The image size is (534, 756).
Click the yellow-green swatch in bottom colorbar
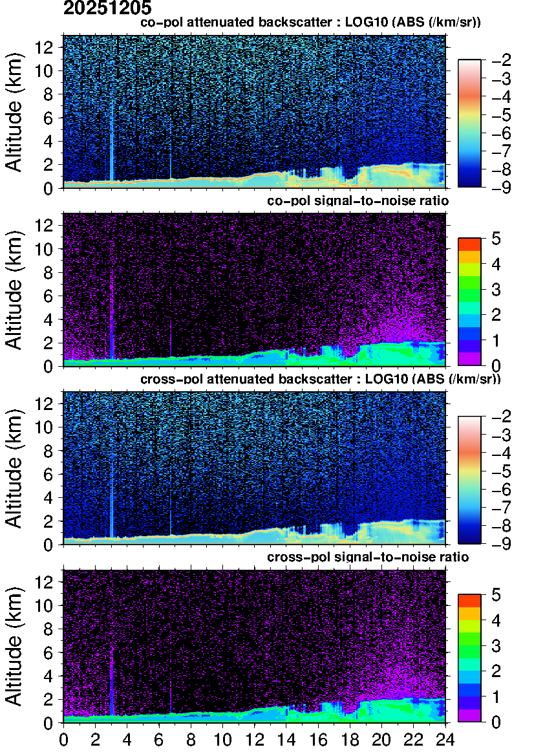click(469, 626)
